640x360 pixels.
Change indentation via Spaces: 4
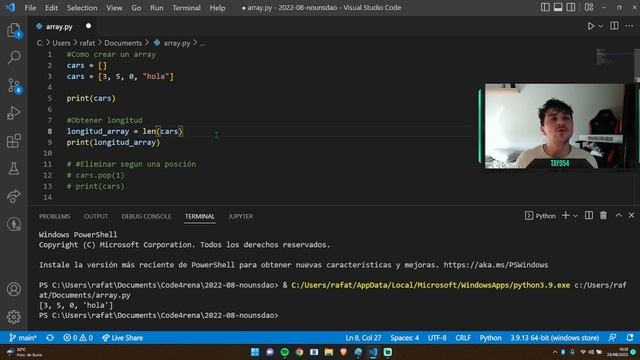pyautogui.click(x=404, y=338)
